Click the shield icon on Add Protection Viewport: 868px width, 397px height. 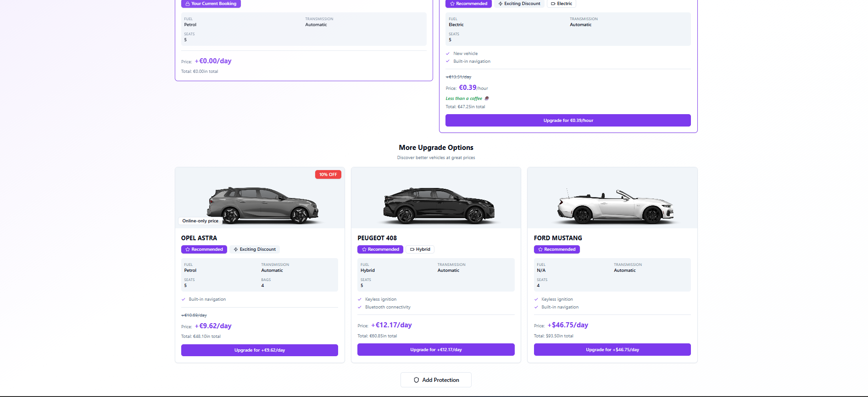416,380
